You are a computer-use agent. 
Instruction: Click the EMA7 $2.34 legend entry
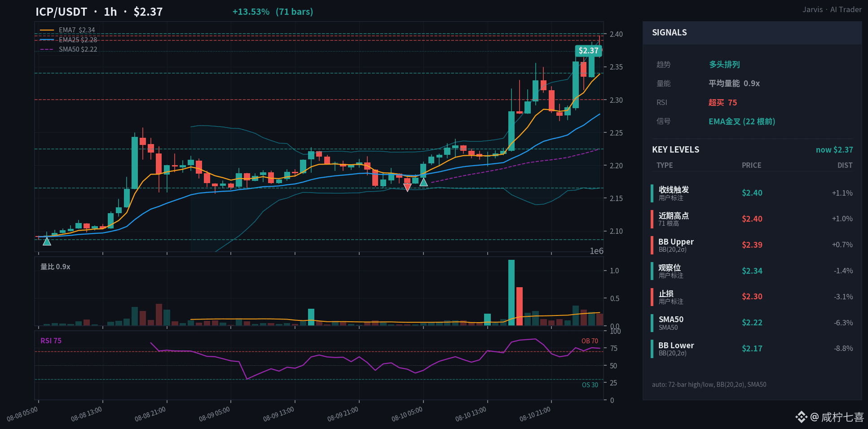click(x=68, y=30)
